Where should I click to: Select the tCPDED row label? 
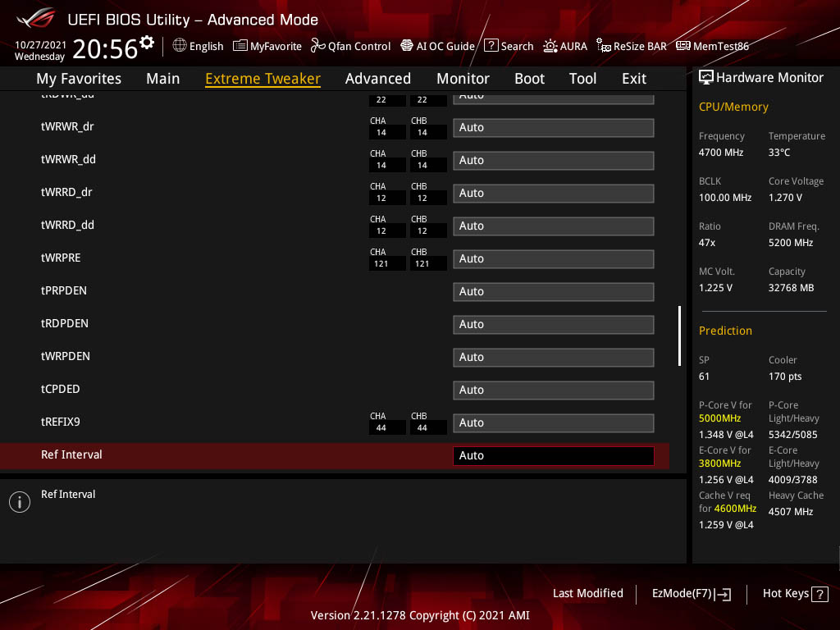(61, 389)
